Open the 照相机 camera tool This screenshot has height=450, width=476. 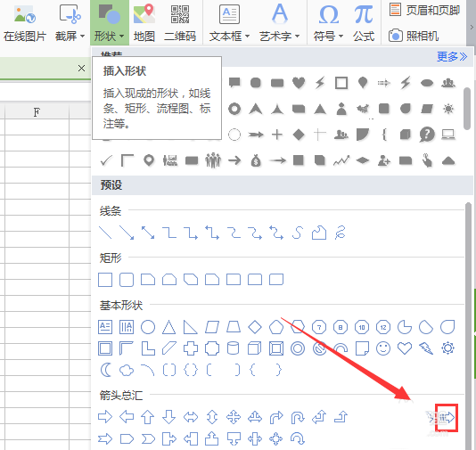coord(414,37)
